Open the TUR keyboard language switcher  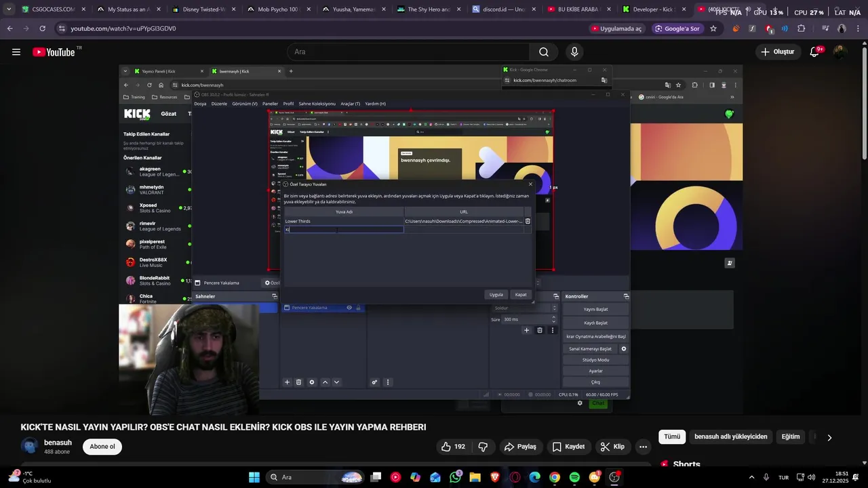(x=783, y=477)
